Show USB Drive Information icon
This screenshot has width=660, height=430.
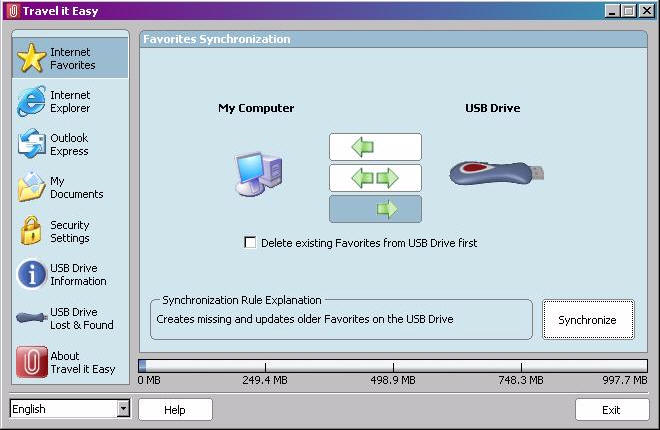(31, 274)
